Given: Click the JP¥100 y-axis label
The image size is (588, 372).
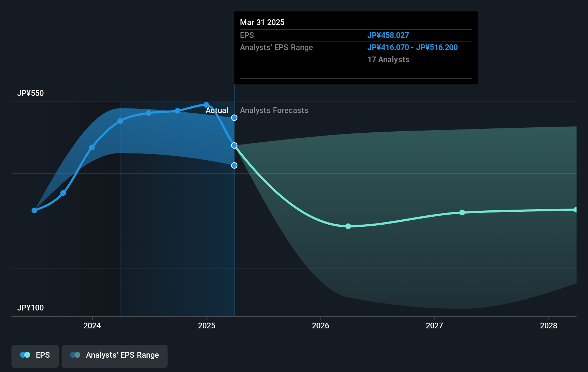Looking at the screenshot, I should [30, 308].
